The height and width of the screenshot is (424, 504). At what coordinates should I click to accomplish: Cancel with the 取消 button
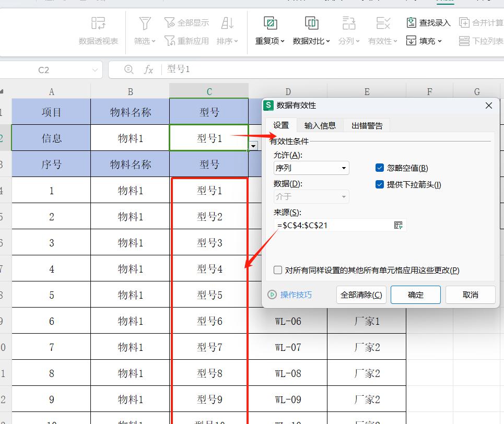coord(470,295)
